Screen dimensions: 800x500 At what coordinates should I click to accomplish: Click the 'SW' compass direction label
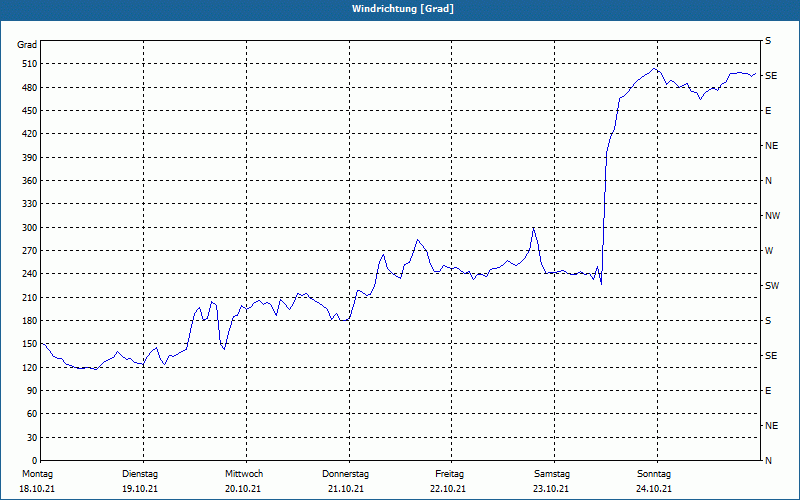click(772, 286)
